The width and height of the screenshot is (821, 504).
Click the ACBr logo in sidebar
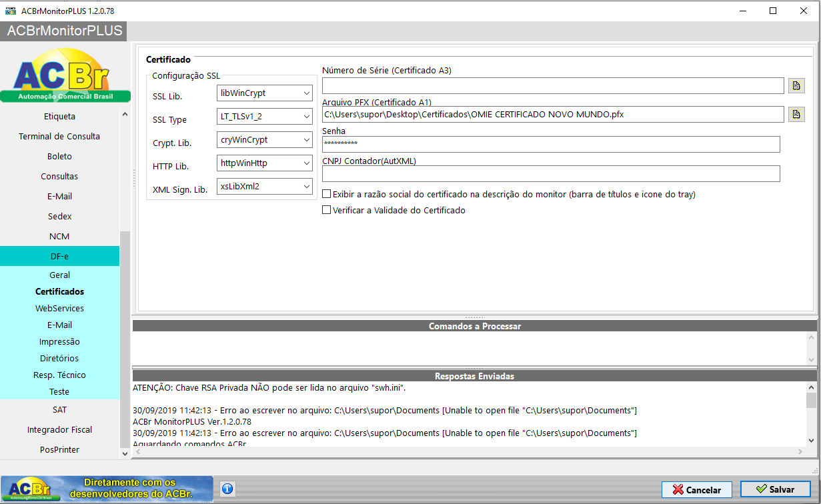pyautogui.click(x=64, y=74)
